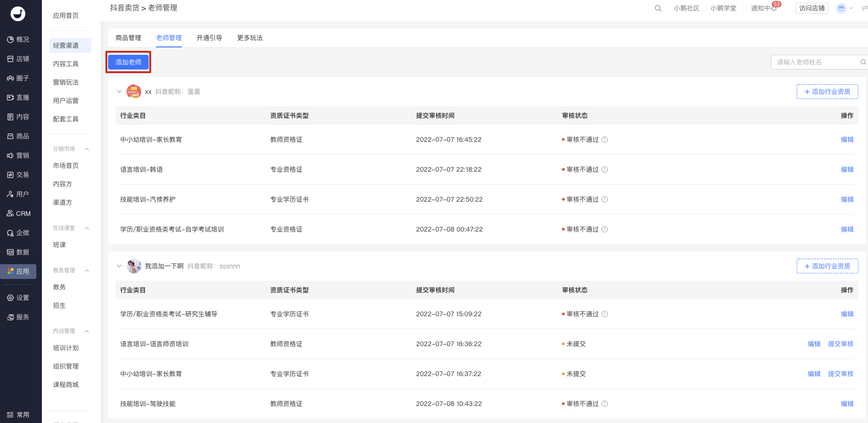
Task: Click the 访问店铺 button
Action: [811, 8]
